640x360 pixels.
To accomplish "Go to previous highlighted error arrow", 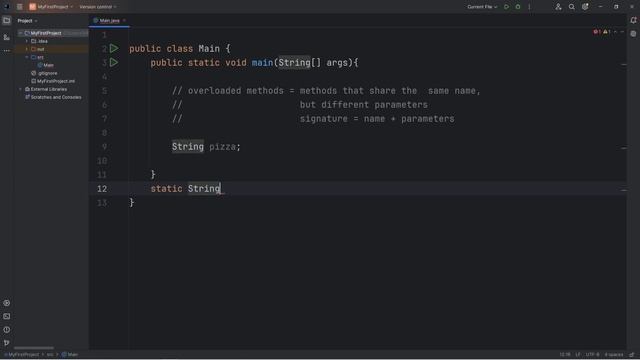I will 616,32.
